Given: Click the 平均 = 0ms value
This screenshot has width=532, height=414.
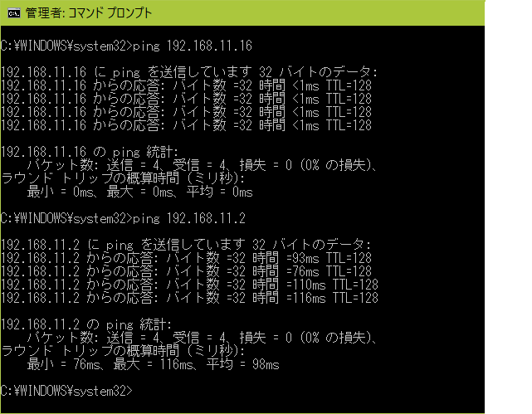Looking at the screenshot, I should pos(220,192).
